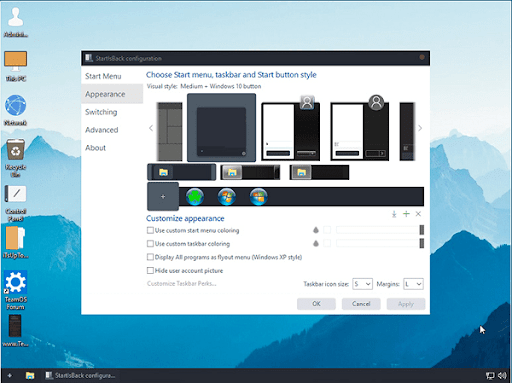
Task: Select the Control Panel desktop icon
Action: click(16, 203)
